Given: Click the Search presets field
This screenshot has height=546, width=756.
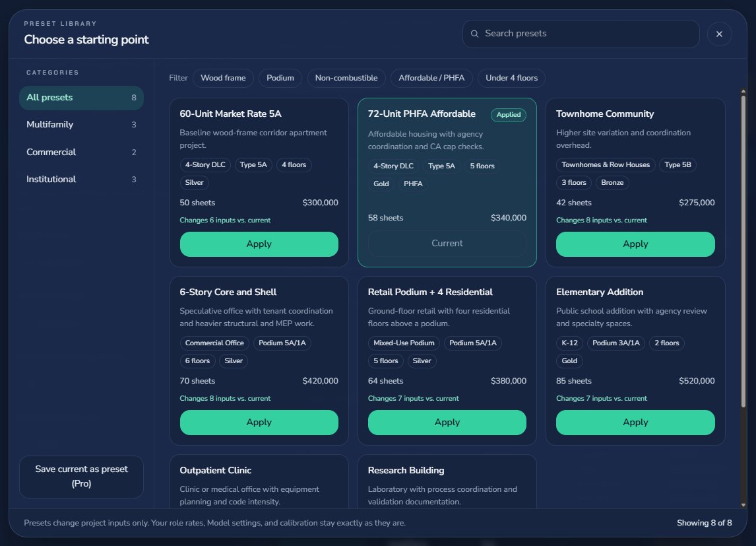Looking at the screenshot, I should [x=581, y=34].
